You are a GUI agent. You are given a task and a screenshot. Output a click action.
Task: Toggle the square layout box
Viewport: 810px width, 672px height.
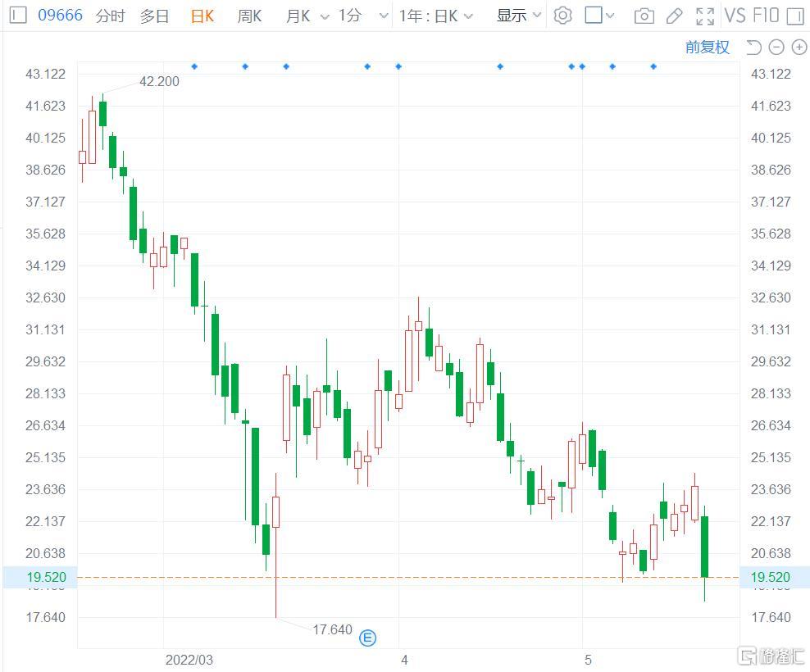[x=593, y=15]
